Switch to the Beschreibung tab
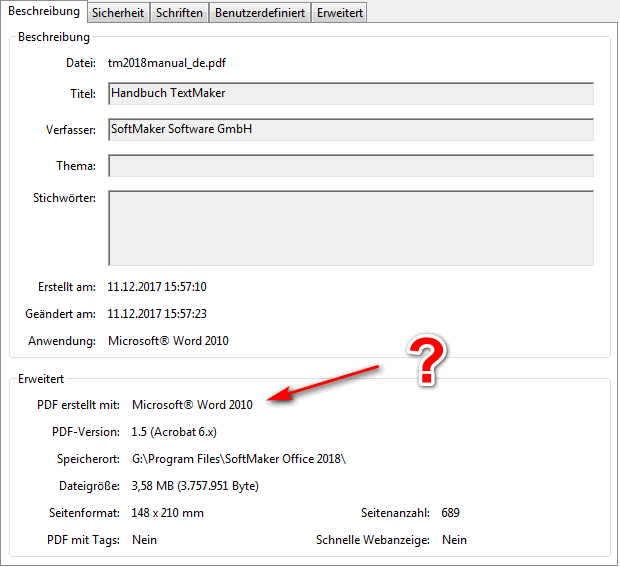Viewport: 620px width, 567px height. (x=43, y=11)
